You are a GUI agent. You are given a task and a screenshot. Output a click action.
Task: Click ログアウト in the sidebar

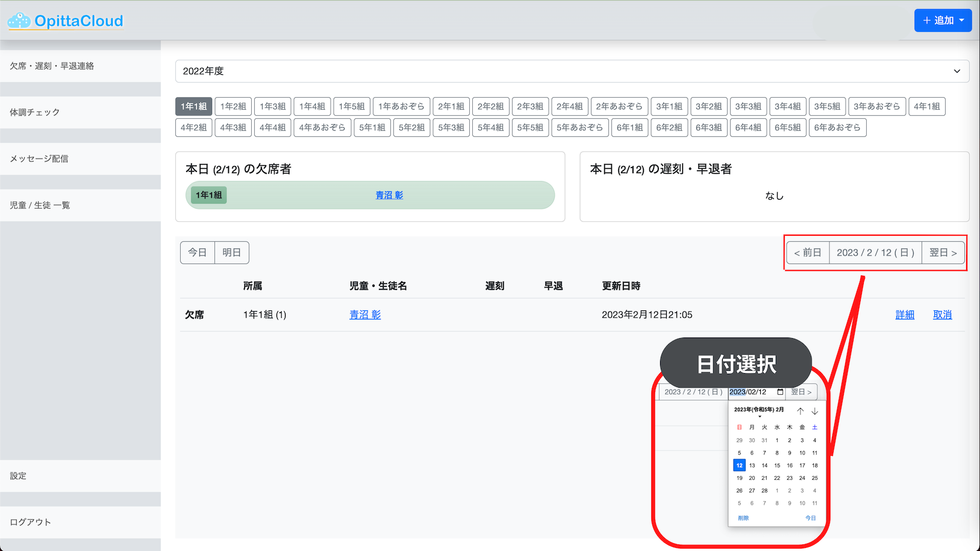click(x=80, y=522)
